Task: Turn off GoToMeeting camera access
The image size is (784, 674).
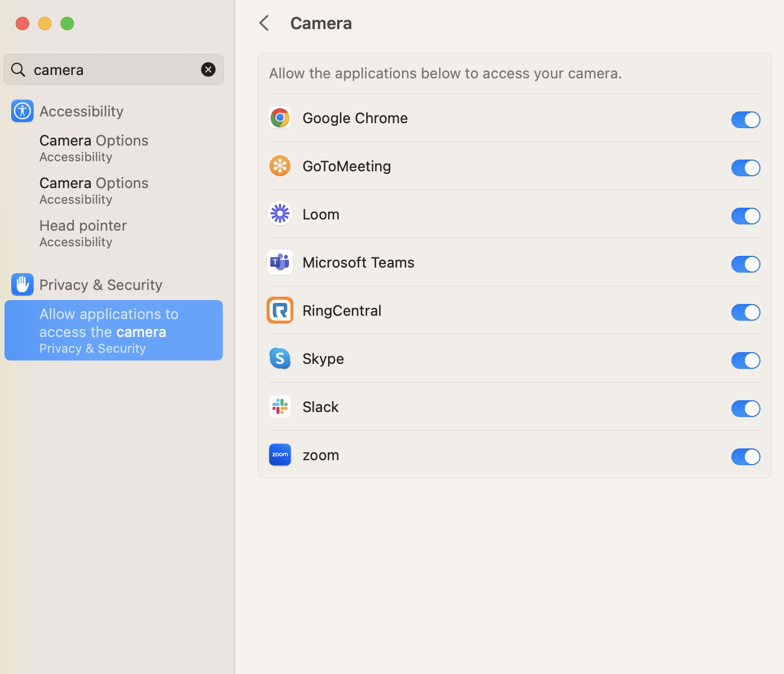Action: click(746, 167)
